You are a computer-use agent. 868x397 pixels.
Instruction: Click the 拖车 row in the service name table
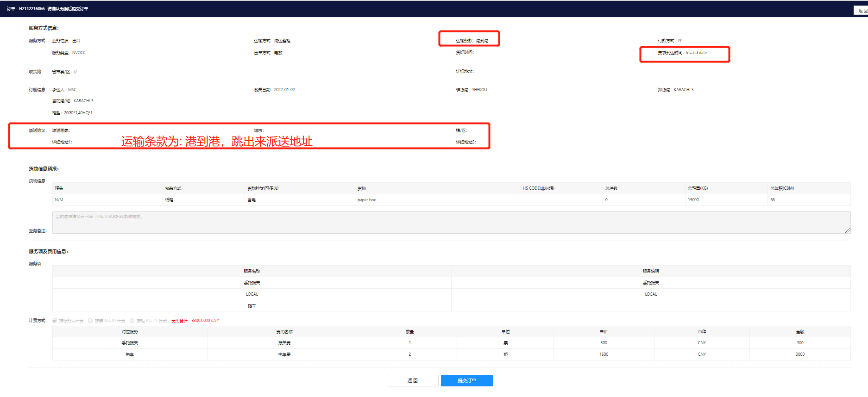252,306
